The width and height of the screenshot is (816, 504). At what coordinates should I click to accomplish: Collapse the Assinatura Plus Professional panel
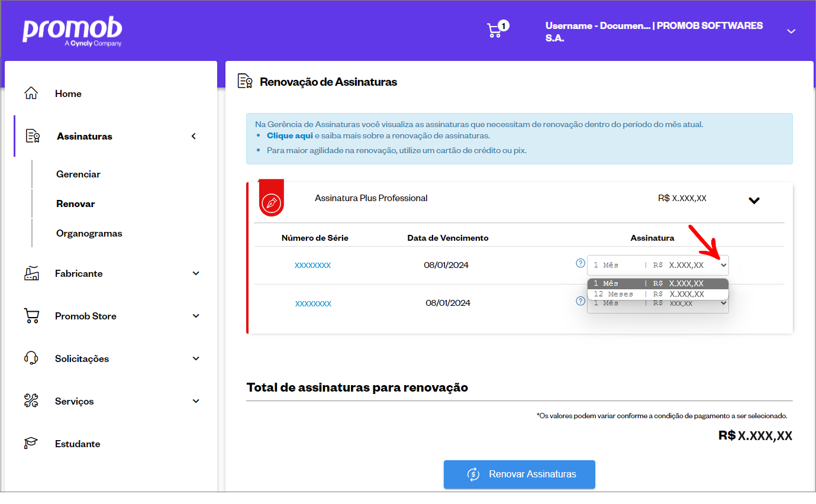pyautogui.click(x=754, y=201)
